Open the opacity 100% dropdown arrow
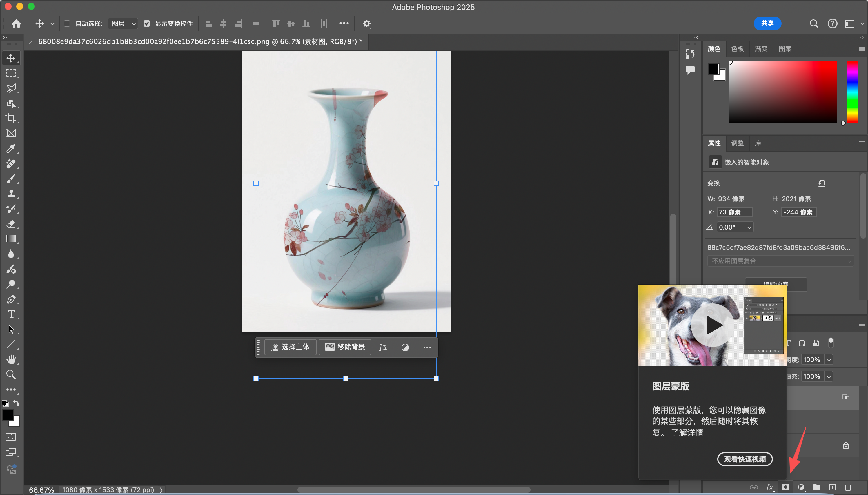 pos(829,360)
